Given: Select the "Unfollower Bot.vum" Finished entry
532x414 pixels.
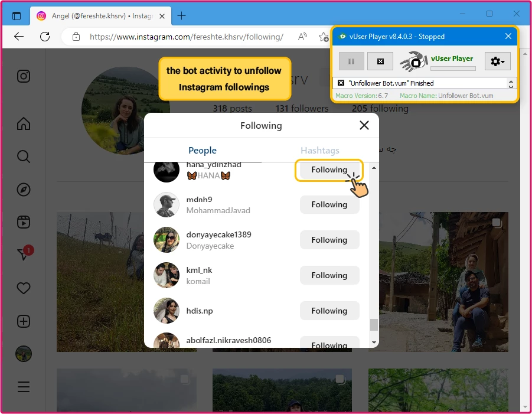Looking at the screenshot, I should 420,83.
